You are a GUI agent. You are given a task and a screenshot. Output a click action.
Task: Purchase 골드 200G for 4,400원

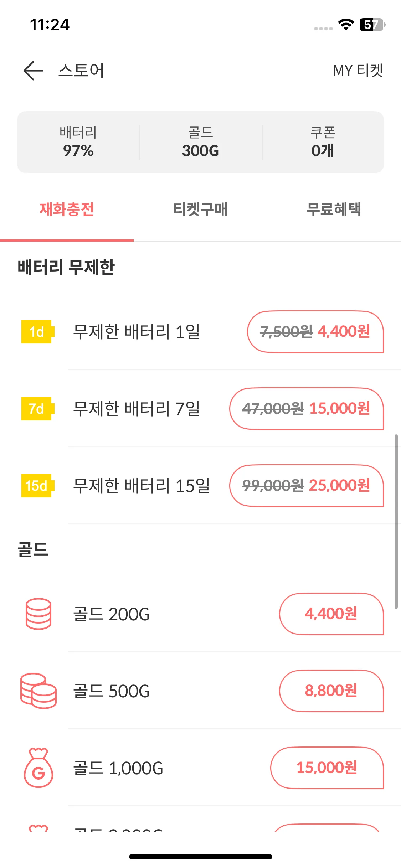coord(331,614)
